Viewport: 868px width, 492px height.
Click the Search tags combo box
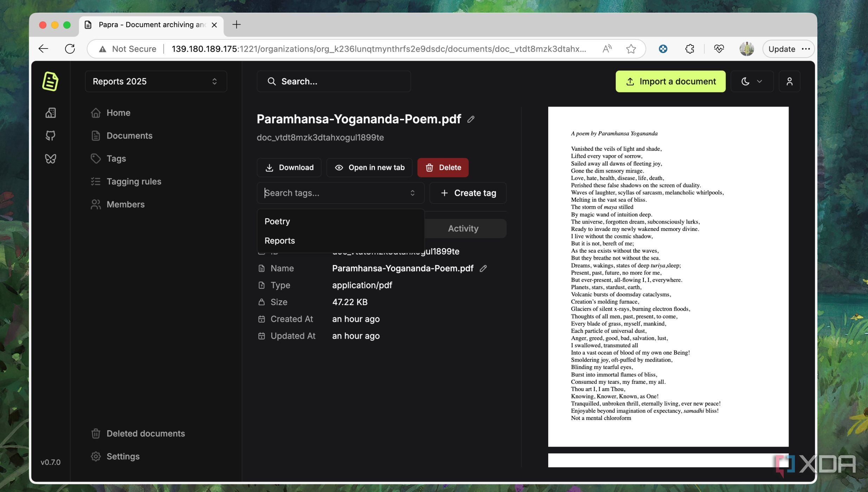340,193
